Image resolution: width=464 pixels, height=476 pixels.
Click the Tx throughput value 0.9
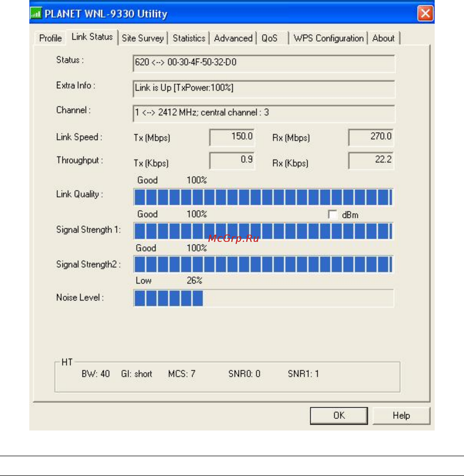(232, 160)
